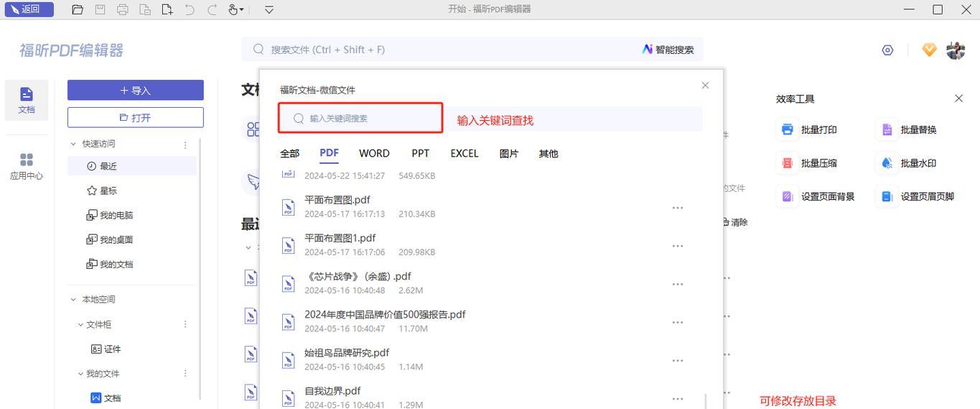Open the 快速访问 more options menu
The image size is (980, 409).
185,144
